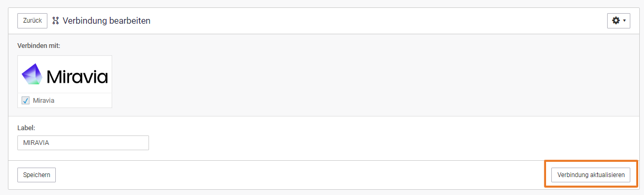The width and height of the screenshot is (644, 195).
Task: Click the Miravia marketplace tile card border
Action: click(x=65, y=82)
